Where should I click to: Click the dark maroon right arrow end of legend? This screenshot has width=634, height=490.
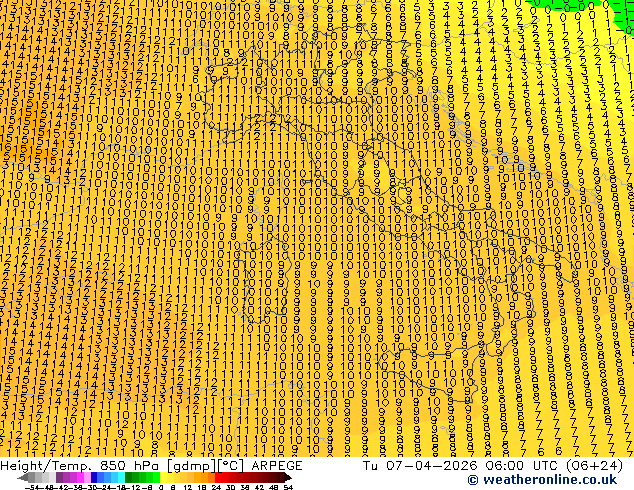point(288,477)
